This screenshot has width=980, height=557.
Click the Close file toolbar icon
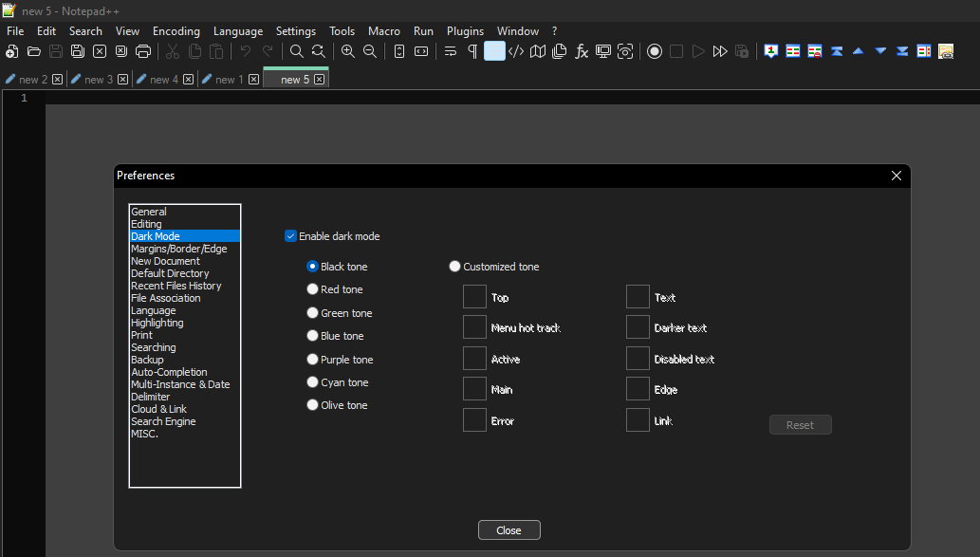click(x=100, y=51)
